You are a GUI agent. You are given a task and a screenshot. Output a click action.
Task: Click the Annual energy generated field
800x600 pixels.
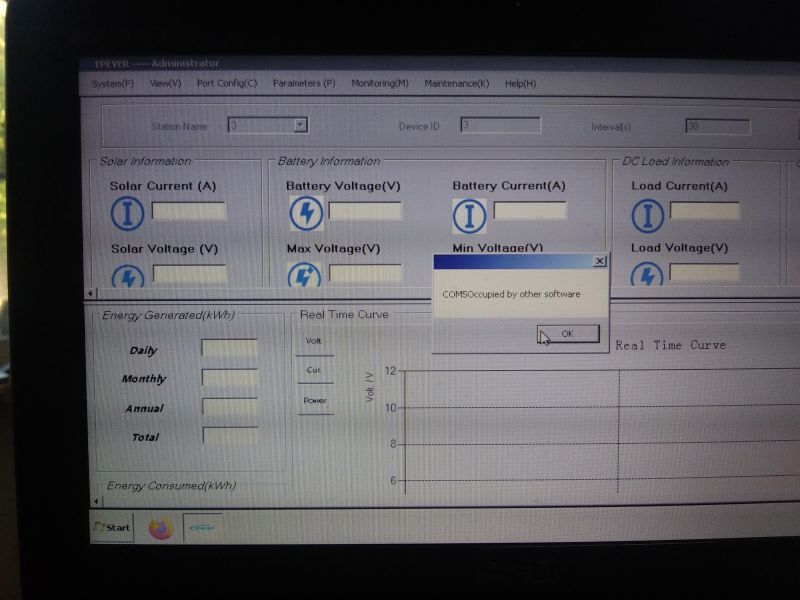[x=231, y=407]
